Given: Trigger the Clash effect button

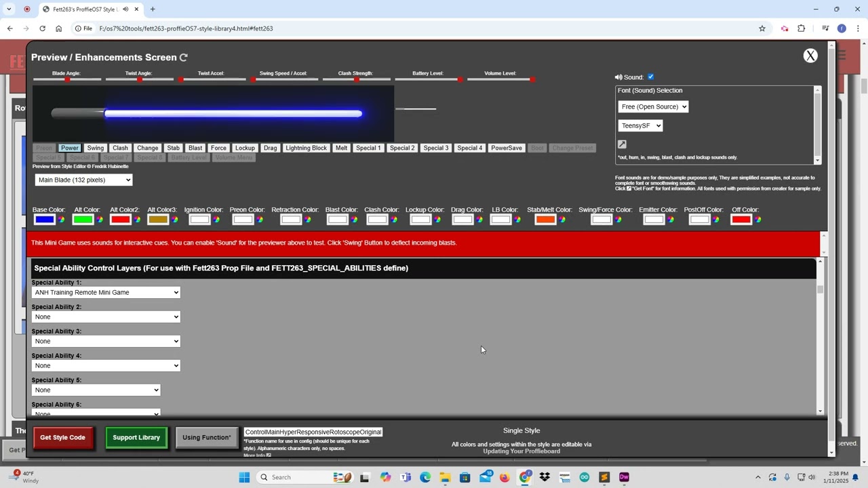Looking at the screenshot, I should (120, 148).
